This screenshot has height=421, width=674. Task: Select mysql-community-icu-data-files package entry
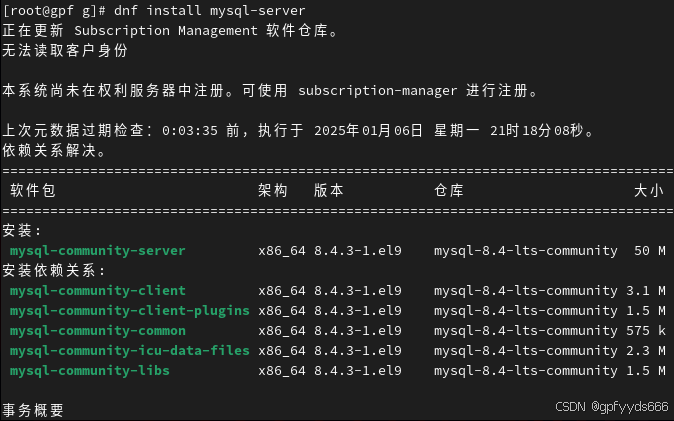click(x=129, y=350)
